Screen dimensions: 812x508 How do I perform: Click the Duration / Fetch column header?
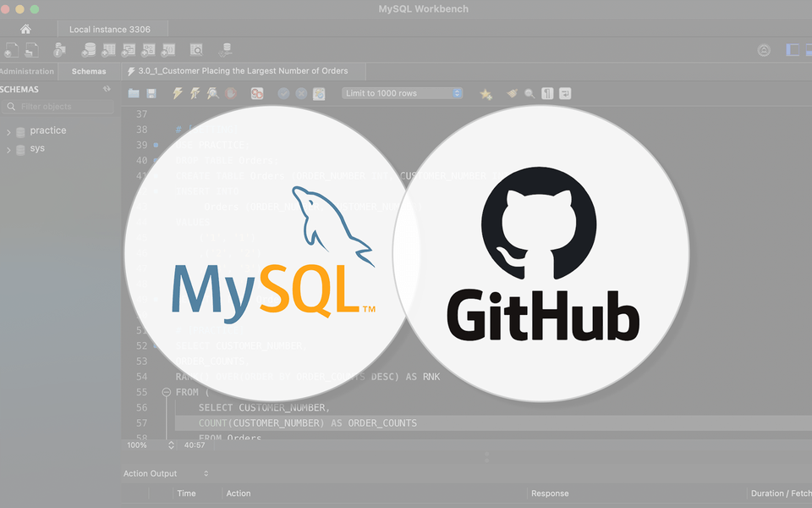coord(781,494)
